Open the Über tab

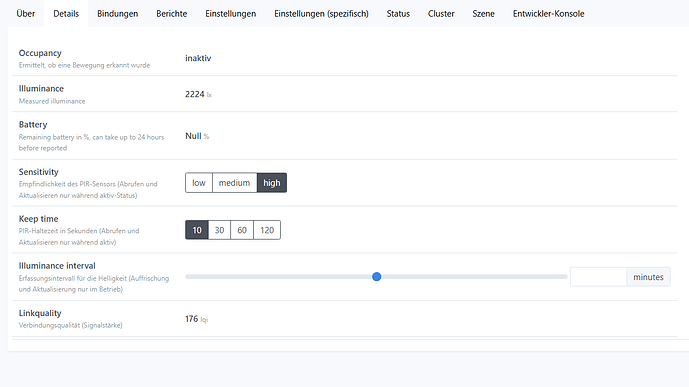pos(25,14)
